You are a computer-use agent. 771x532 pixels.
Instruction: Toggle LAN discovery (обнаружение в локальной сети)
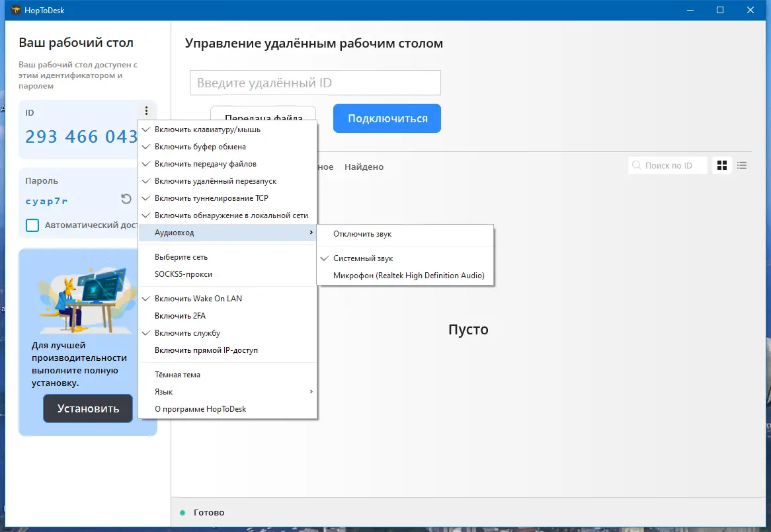(227, 215)
